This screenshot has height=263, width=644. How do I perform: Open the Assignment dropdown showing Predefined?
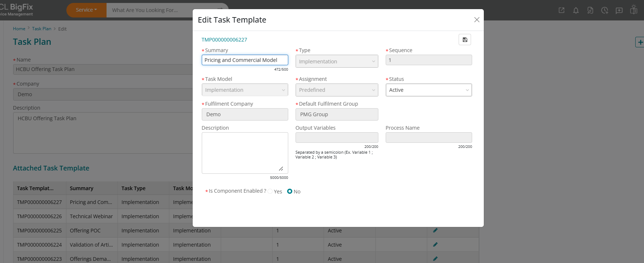tap(336, 90)
